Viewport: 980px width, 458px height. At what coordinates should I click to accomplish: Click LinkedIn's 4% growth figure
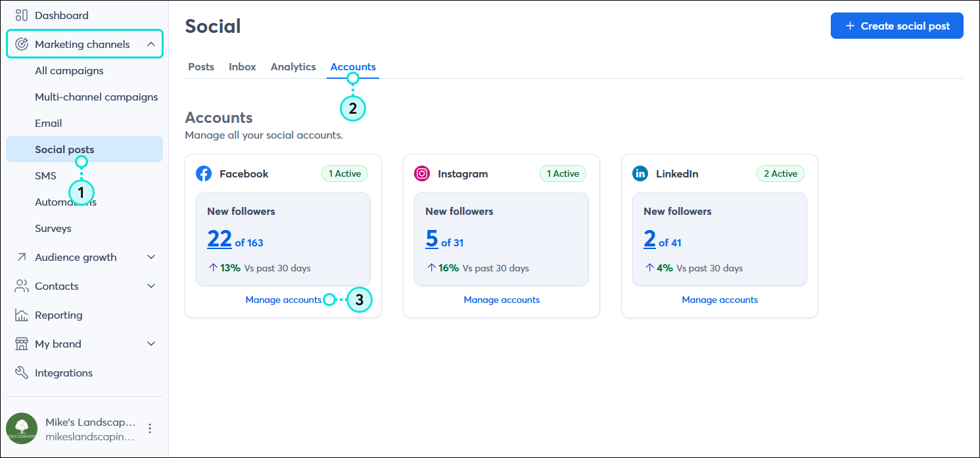tap(665, 268)
